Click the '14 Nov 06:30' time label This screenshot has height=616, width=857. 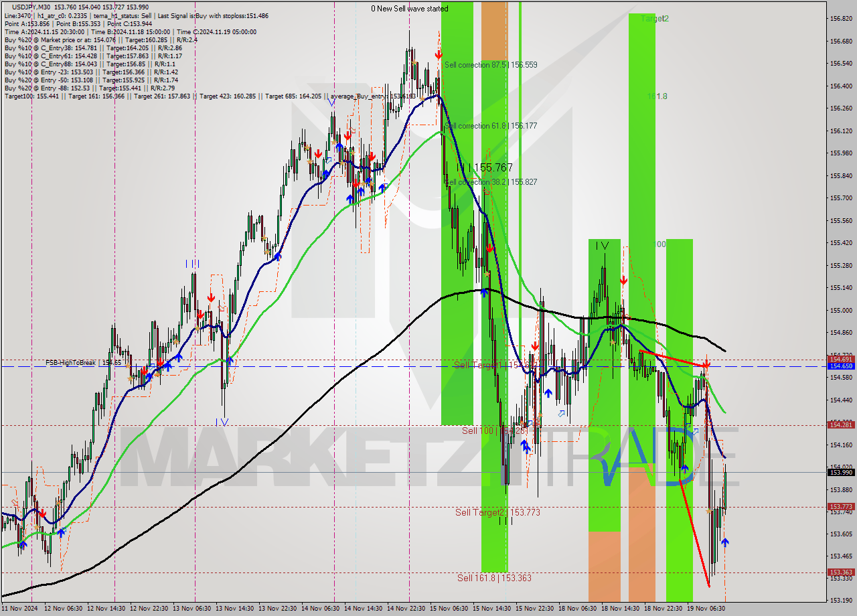click(x=320, y=609)
